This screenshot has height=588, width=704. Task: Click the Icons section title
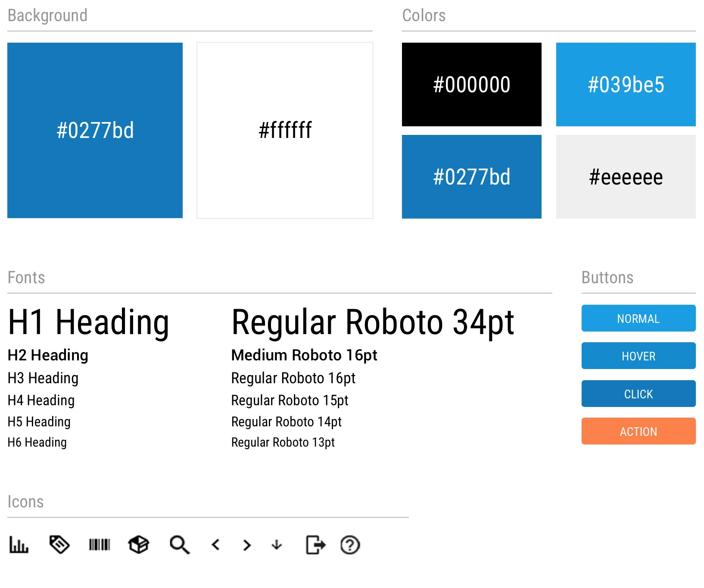(x=26, y=502)
